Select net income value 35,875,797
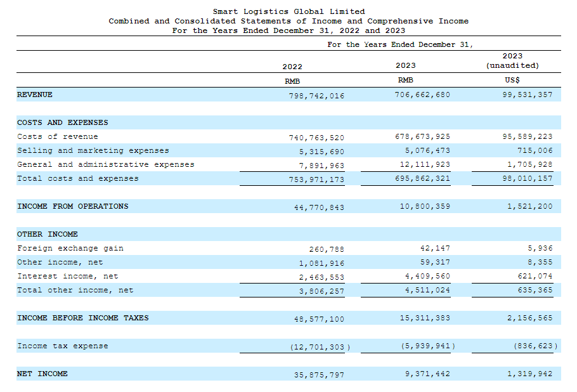The image size is (577, 392). 319,375
